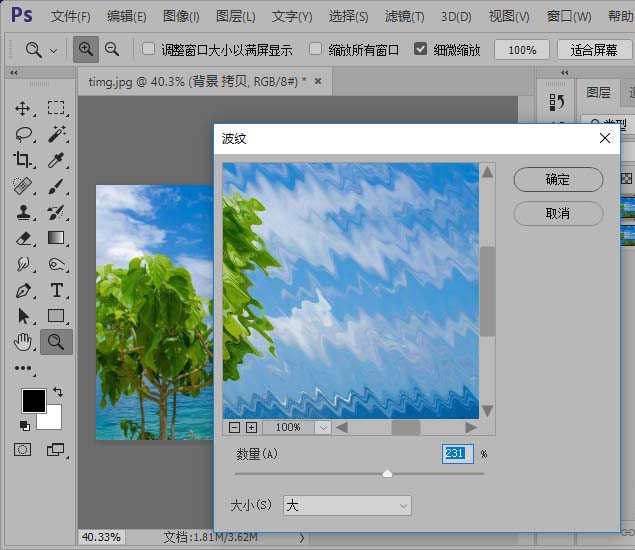Click the 数量 amount slider handle
The image size is (635, 550).
pyautogui.click(x=387, y=473)
